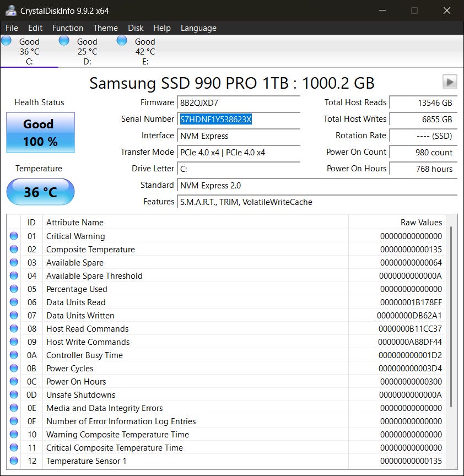Click the Power On Count value 980 count
The height and width of the screenshot is (476, 464).
tap(423, 152)
